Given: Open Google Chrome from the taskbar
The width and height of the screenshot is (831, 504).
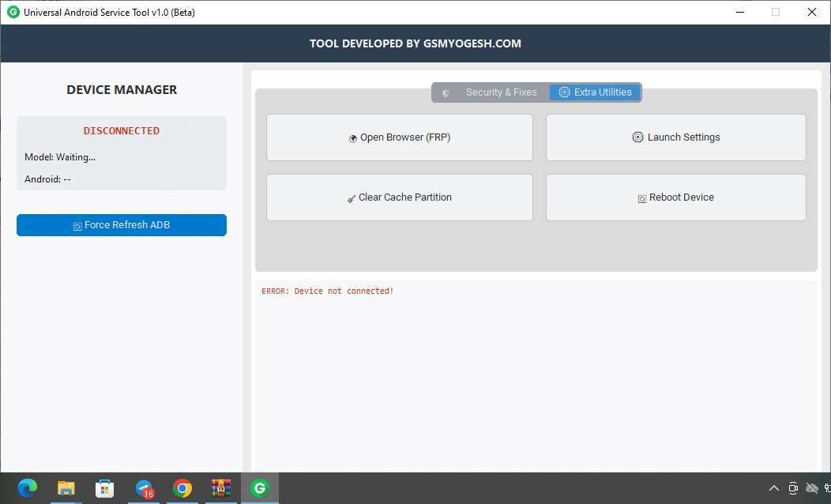Looking at the screenshot, I should tap(182, 488).
